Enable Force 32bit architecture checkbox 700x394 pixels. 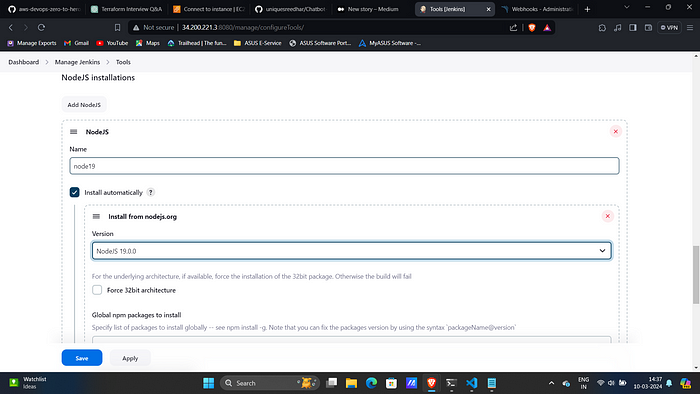click(97, 290)
